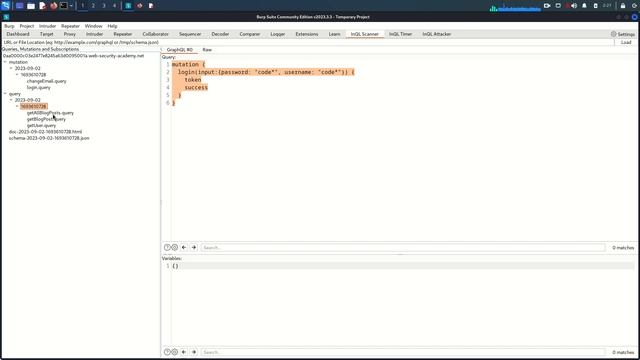
Task: Open the Intruder menu in menu bar
Action: coord(47,26)
